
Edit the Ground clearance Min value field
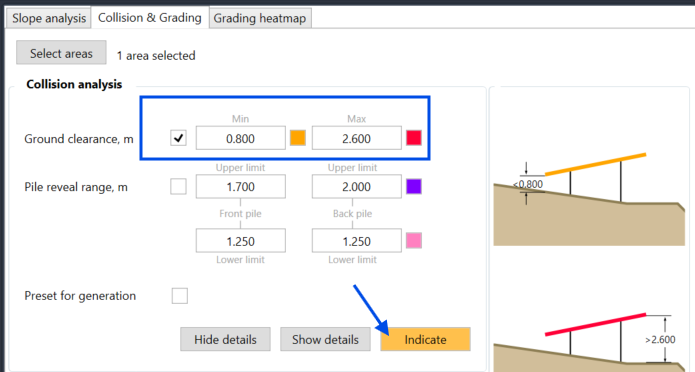241,138
